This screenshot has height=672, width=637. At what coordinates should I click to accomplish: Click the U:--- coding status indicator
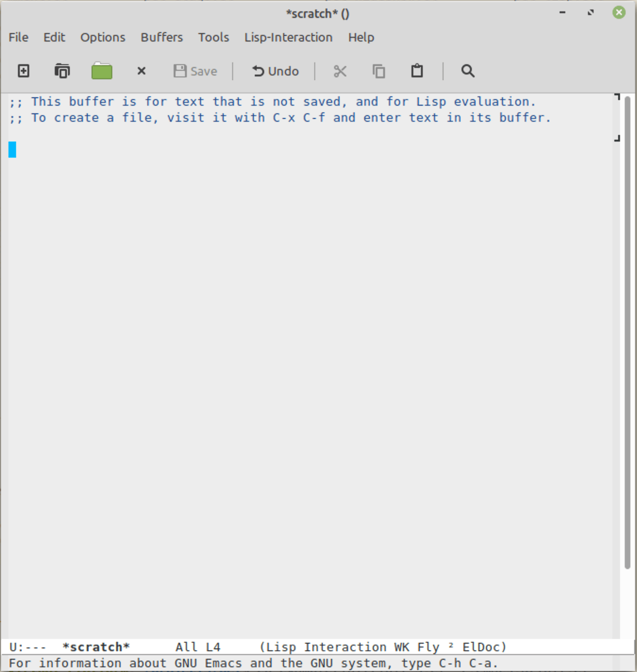click(28, 647)
